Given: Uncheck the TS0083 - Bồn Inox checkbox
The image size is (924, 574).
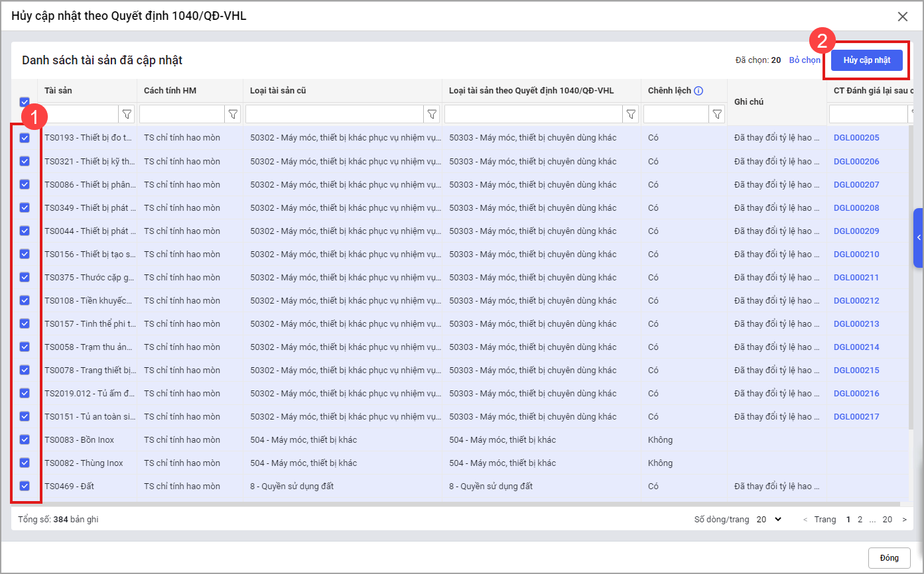Looking at the screenshot, I should coord(25,439).
